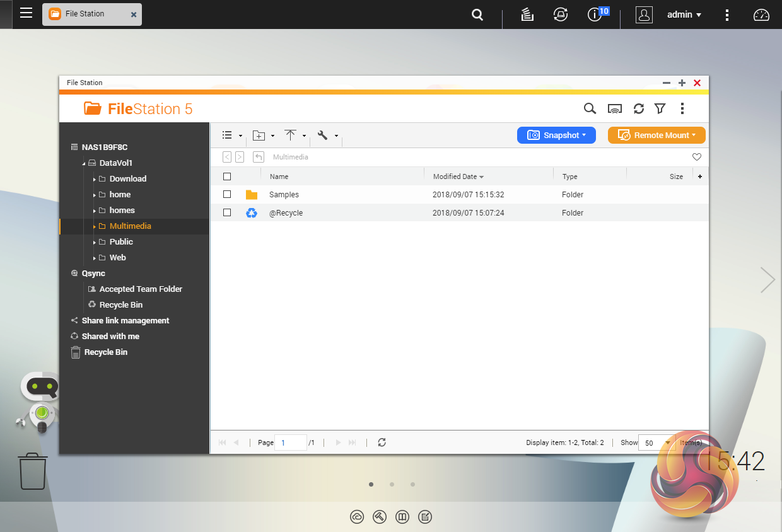Click the create folder toolbar icon
The height and width of the screenshot is (532, 782).
pyautogui.click(x=259, y=136)
